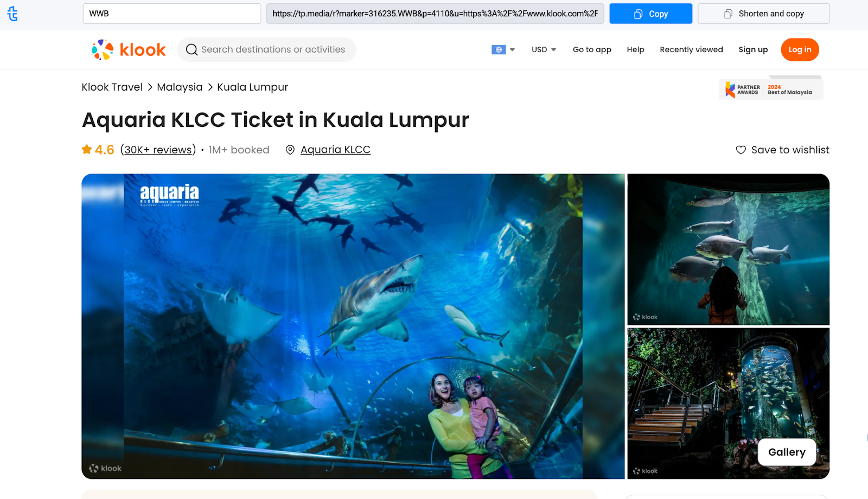Click the copy icon in the Copy button
Screen dimensions: 868x499
[x=639, y=14]
